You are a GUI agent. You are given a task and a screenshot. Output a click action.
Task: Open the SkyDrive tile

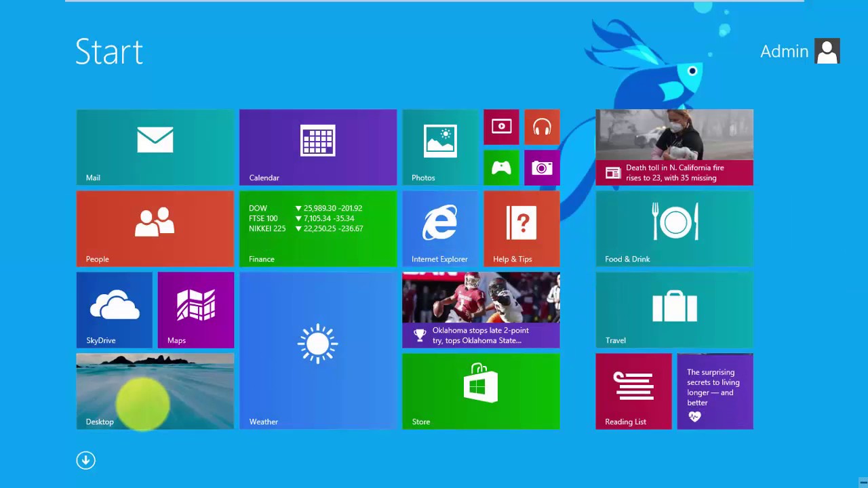(x=115, y=310)
